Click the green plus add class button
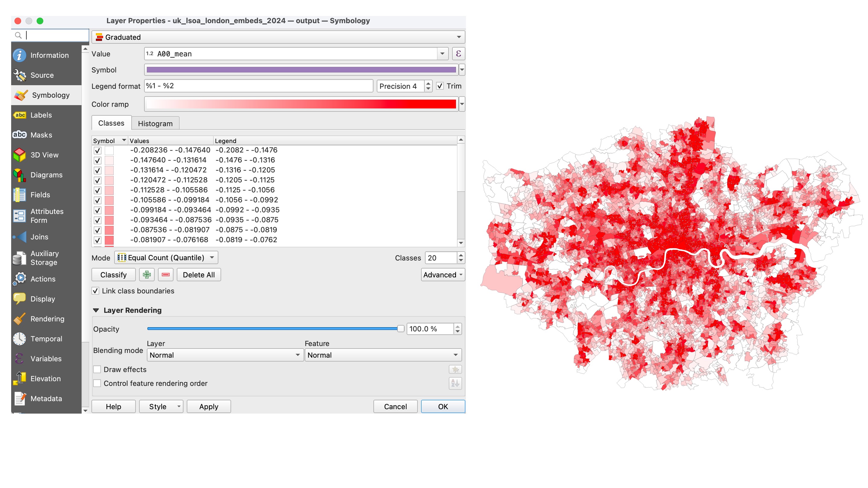Image resolution: width=868 pixels, height=488 pixels. point(146,275)
